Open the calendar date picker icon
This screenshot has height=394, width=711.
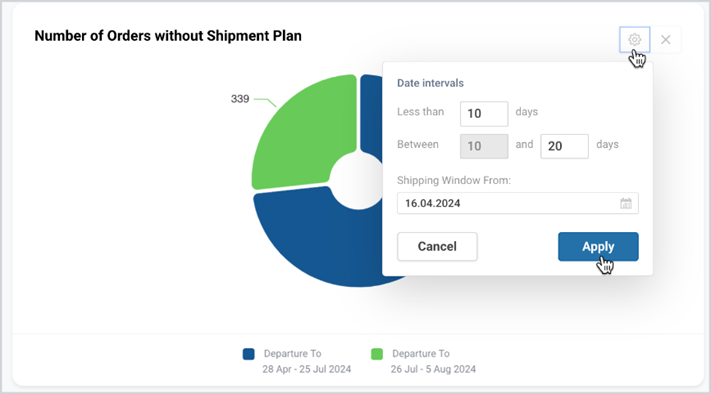coord(626,203)
